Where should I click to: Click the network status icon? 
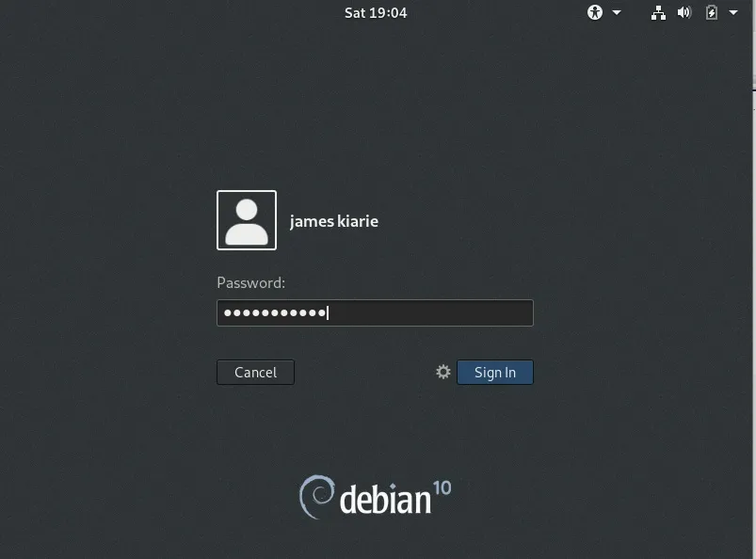pos(658,13)
